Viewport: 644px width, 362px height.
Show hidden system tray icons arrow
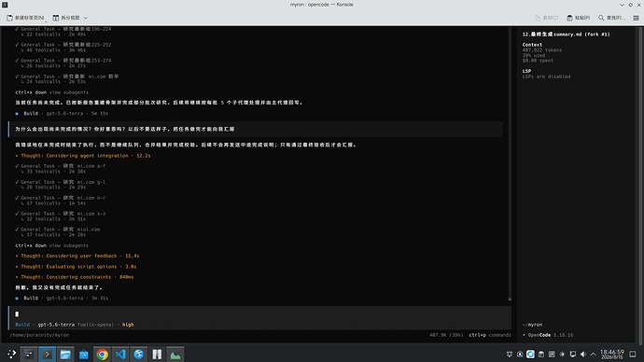point(593,355)
